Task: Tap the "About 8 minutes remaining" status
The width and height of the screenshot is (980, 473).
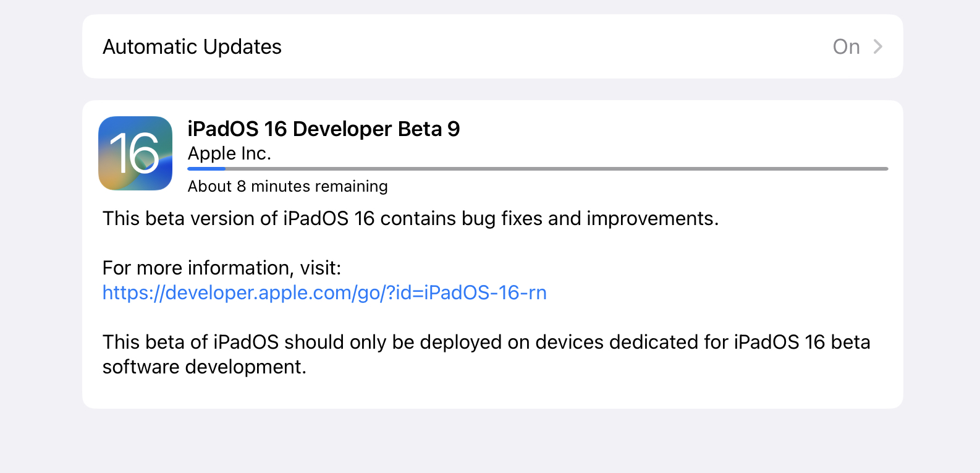Action: click(287, 186)
